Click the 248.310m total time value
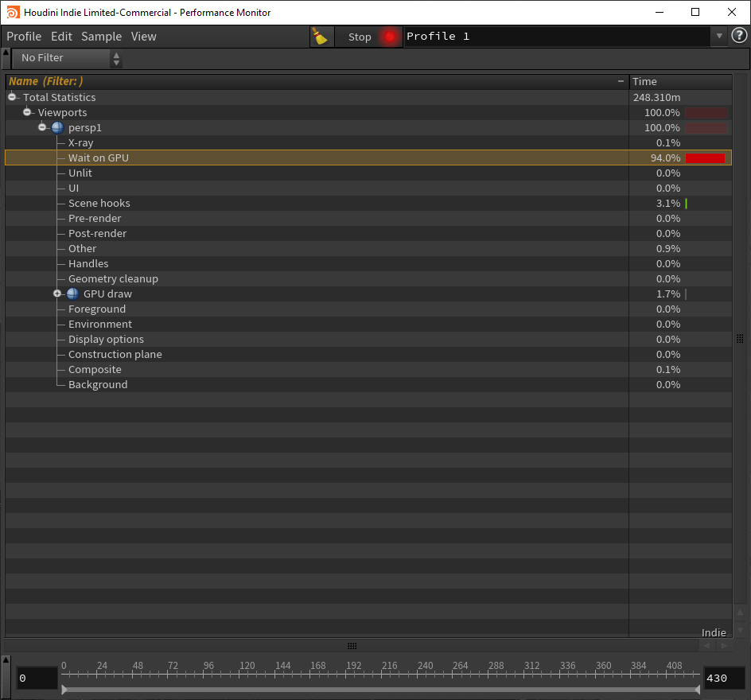 point(656,97)
